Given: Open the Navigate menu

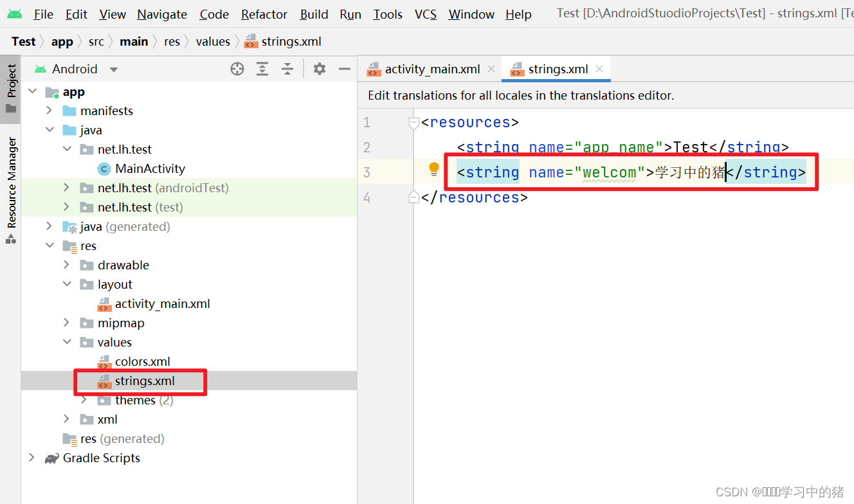Looking at the screenshot, I should coord(162,14).
